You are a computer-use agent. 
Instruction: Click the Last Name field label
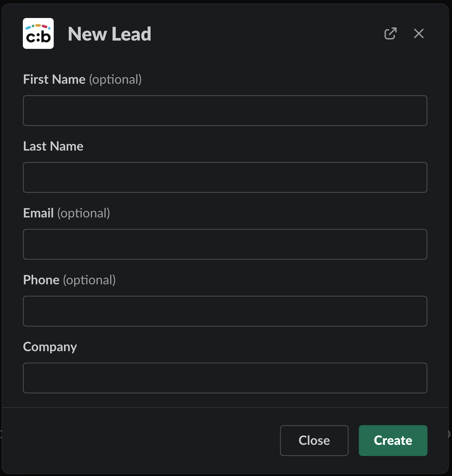53,146
